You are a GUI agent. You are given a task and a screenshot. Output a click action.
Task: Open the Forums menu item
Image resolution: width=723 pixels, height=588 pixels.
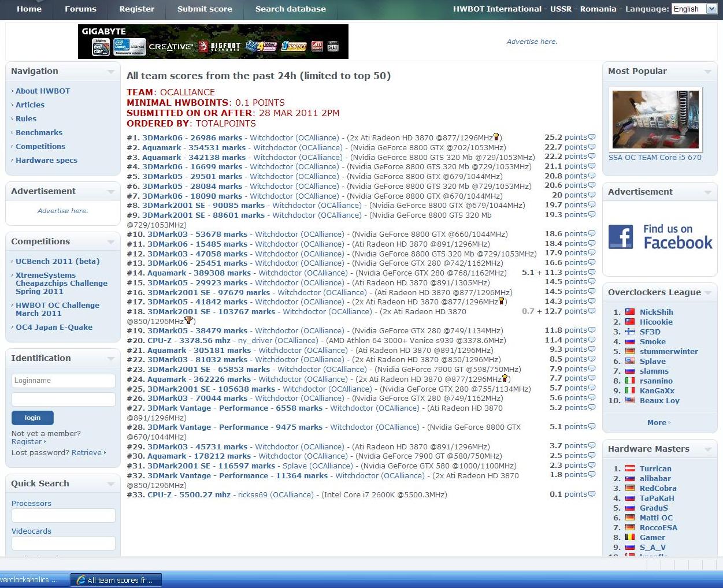[80, 9]
